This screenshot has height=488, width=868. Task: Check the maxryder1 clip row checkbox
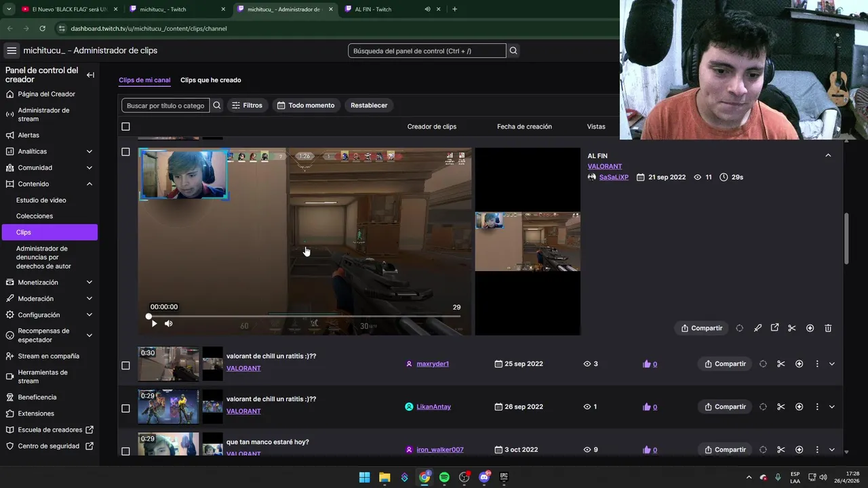click(125, 365)
